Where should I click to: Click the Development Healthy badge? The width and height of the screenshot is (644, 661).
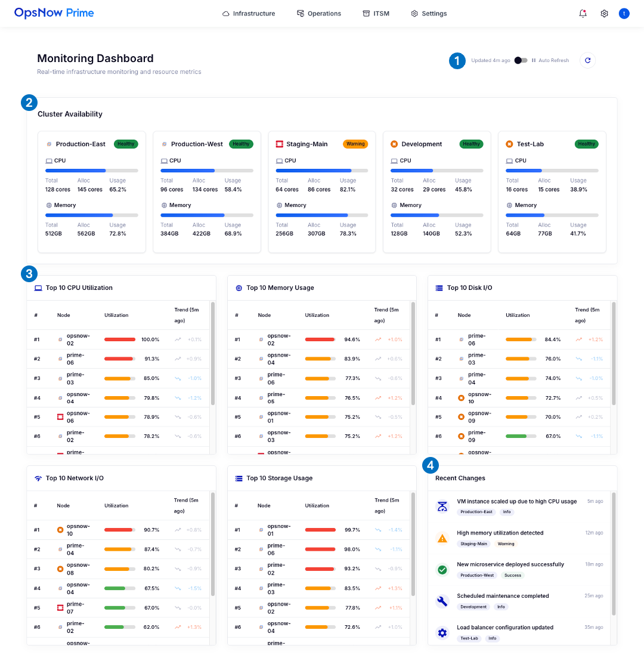point(471,144)
